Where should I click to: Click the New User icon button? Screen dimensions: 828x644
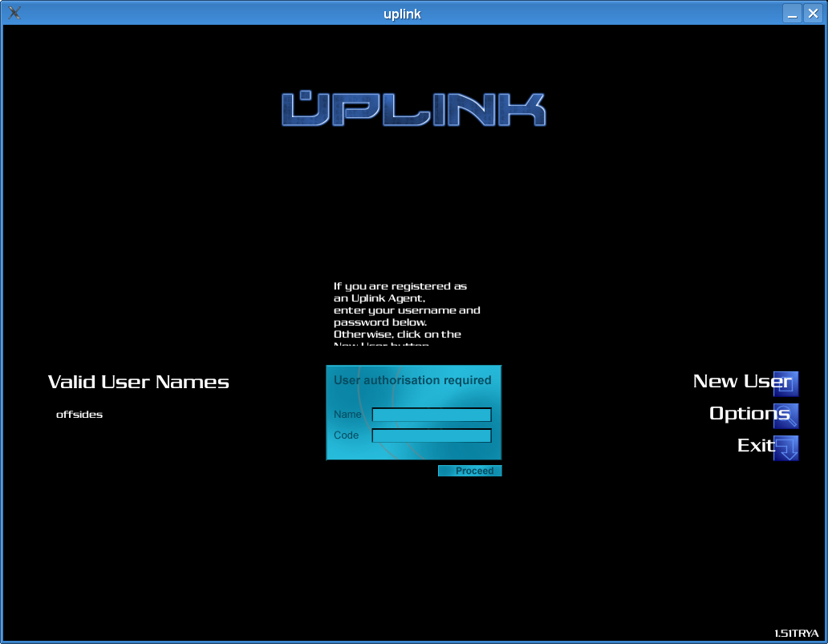click(x=785, y=384)
